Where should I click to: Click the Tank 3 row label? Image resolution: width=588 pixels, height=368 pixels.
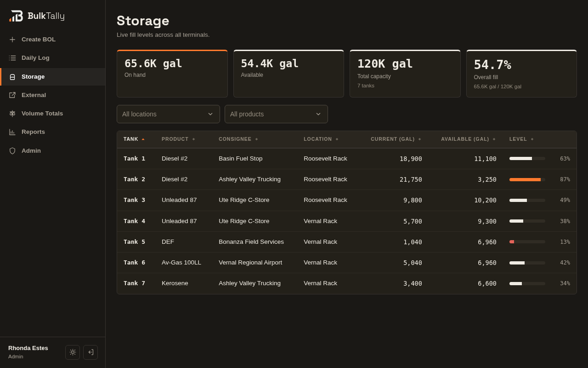(x=134, y=200)
